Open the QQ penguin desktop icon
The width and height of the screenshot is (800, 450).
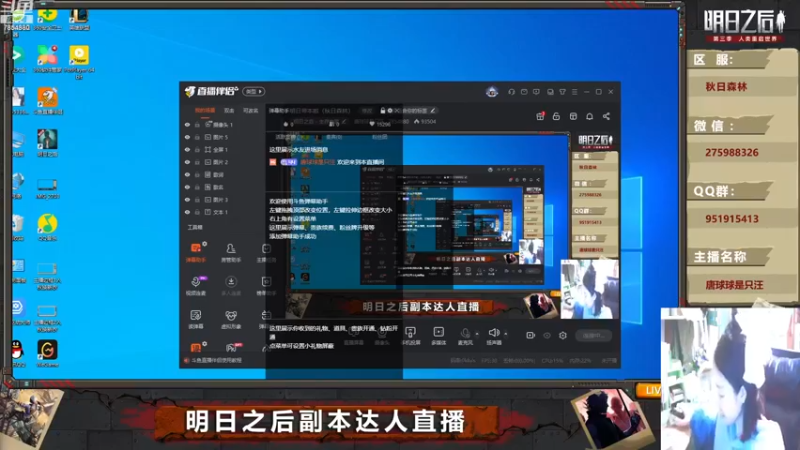pyautogui.click(x=17, y=354)
